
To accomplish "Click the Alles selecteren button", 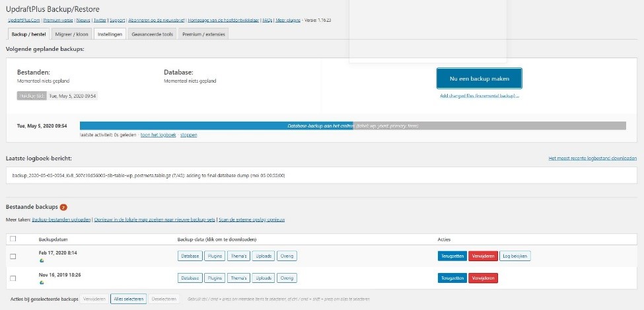I will tap(128, 299).
